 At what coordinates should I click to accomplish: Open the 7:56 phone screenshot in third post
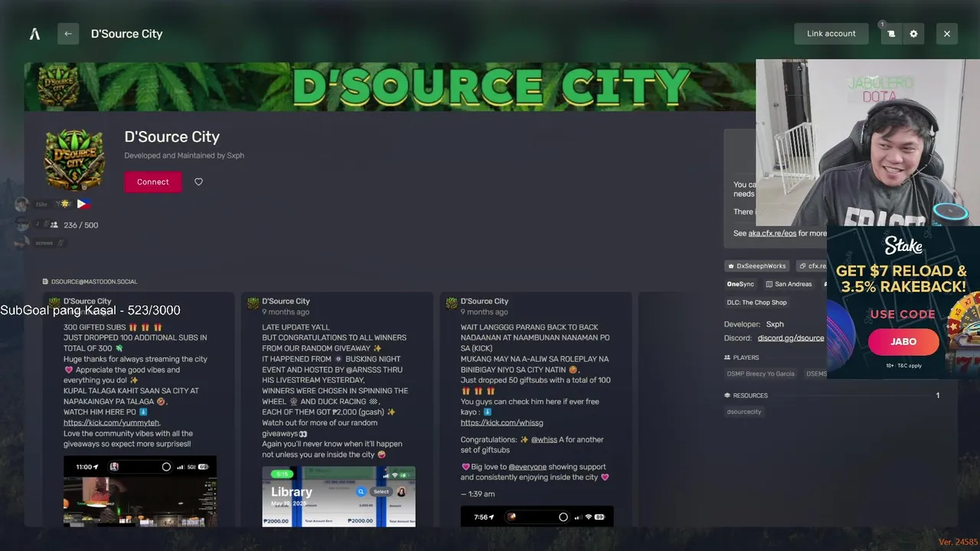tap(537, 517)
